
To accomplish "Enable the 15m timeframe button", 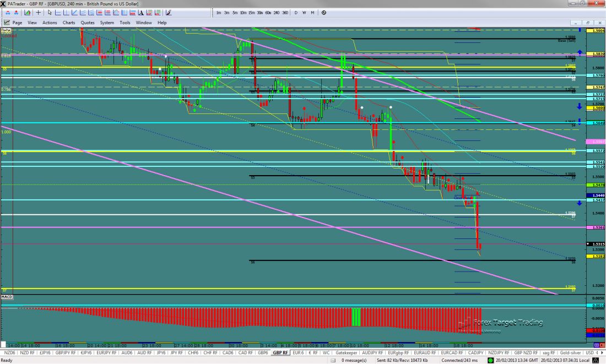I will 251,12.
